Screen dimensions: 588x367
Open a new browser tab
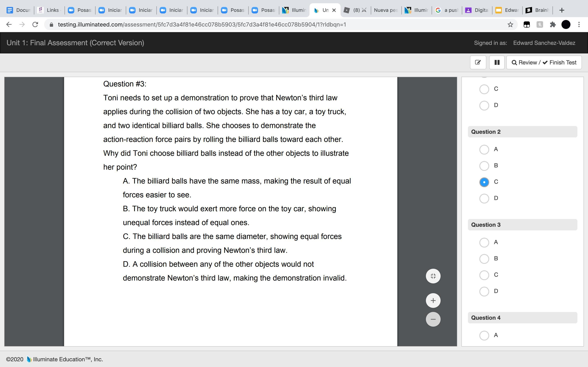pos(561,10)
